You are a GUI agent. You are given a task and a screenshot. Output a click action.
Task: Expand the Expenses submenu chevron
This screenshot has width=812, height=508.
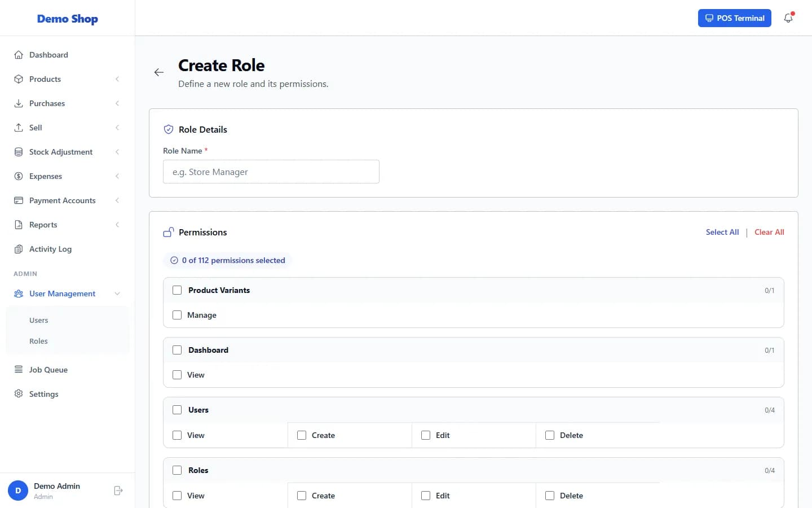(x=117, y=176)
